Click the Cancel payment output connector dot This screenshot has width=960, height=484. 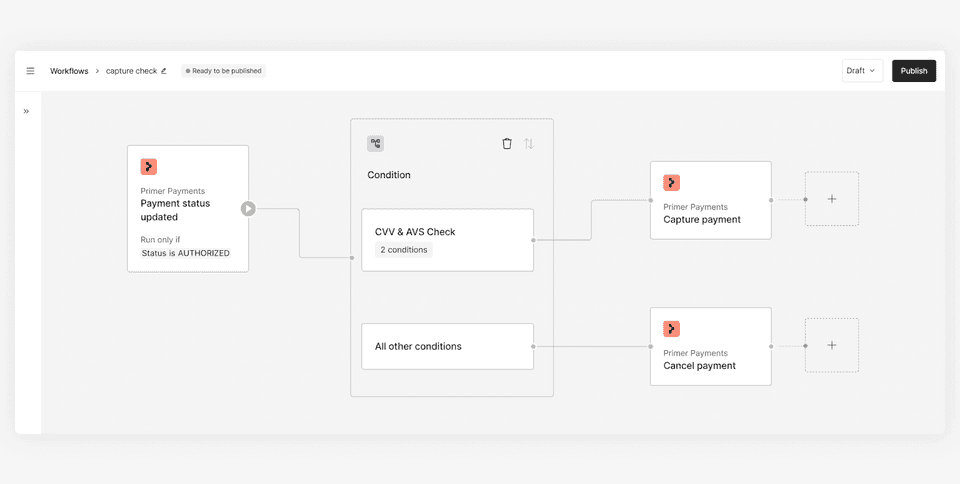[771, 346]
